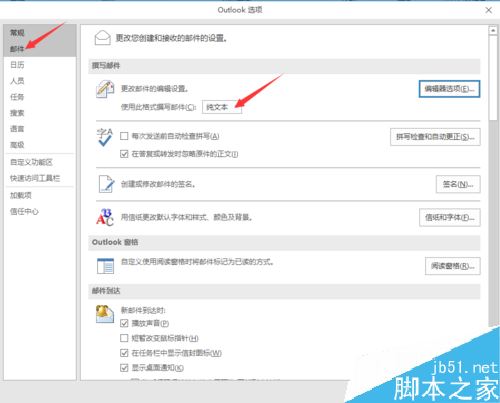
Task: Click the pencil-and-paper editing settings icon
Action: (105, 89)
